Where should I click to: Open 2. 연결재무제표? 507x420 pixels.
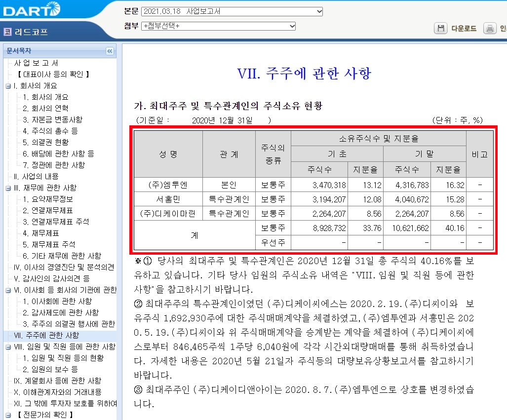(x=48, y=210)
